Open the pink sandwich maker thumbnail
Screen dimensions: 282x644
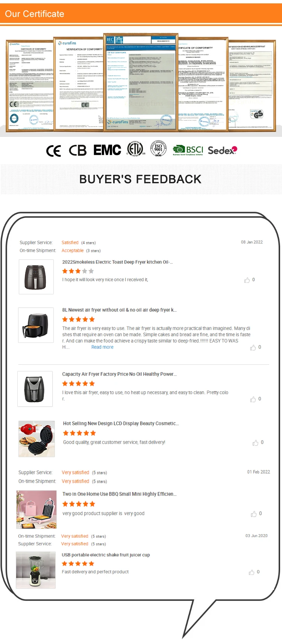coord(36,509)
